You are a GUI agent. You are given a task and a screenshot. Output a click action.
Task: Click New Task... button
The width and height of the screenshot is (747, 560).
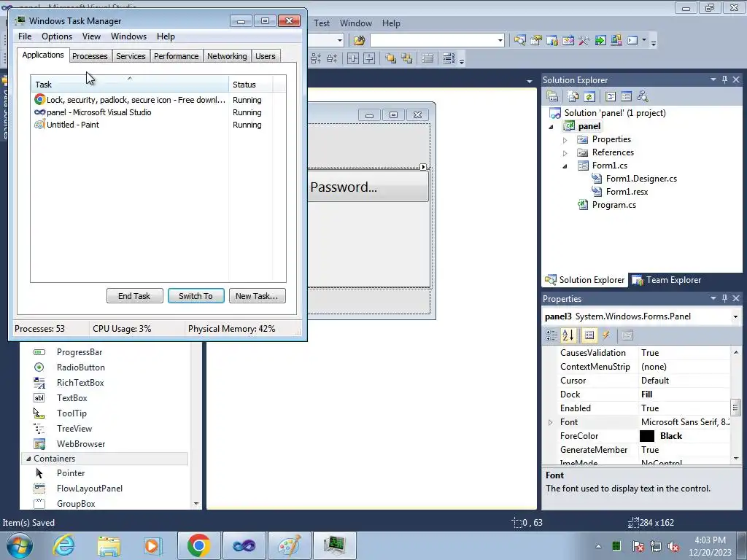[257, 296]
